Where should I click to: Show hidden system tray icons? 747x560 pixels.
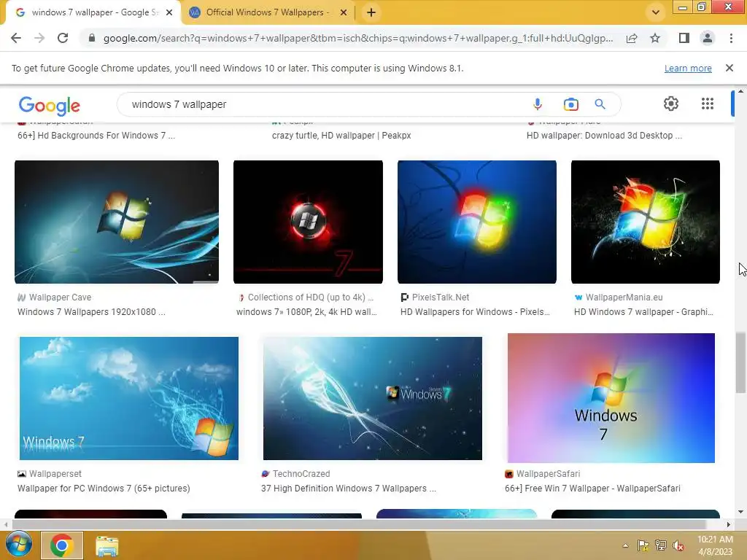tap(625, 545)
